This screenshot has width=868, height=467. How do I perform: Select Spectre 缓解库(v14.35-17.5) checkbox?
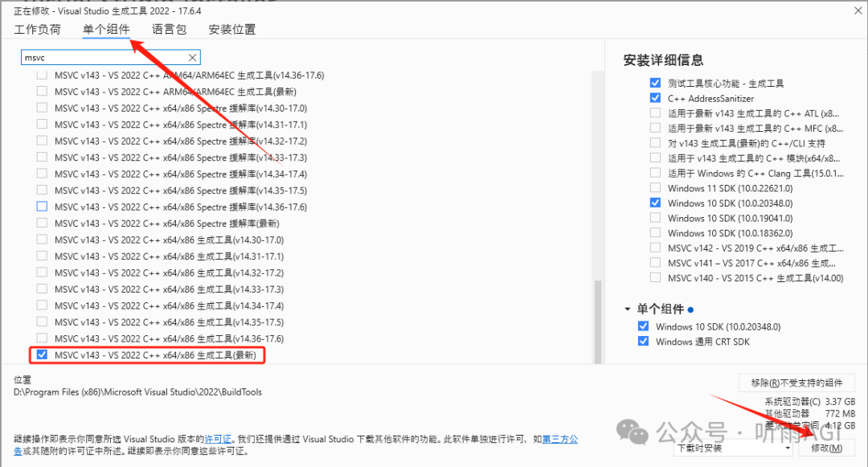coord(42,190)
